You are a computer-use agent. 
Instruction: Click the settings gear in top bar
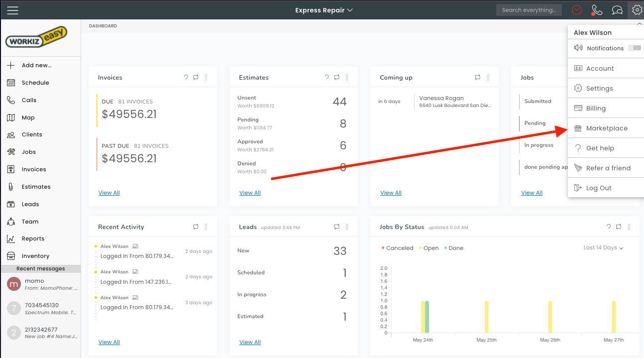(636, 10)
